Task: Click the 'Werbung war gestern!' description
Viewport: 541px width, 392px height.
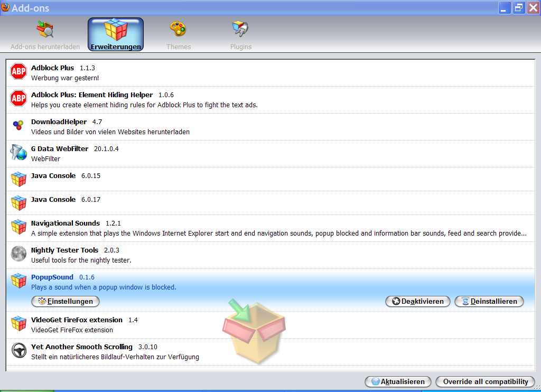Action: [x=65, y=78]
